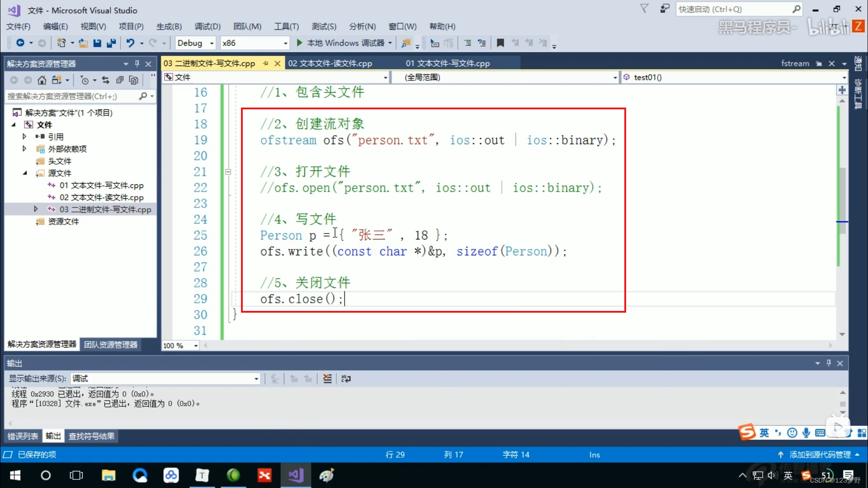Open the 视图(V) menu
The image size is (868, 488).
tap(93, 27)
